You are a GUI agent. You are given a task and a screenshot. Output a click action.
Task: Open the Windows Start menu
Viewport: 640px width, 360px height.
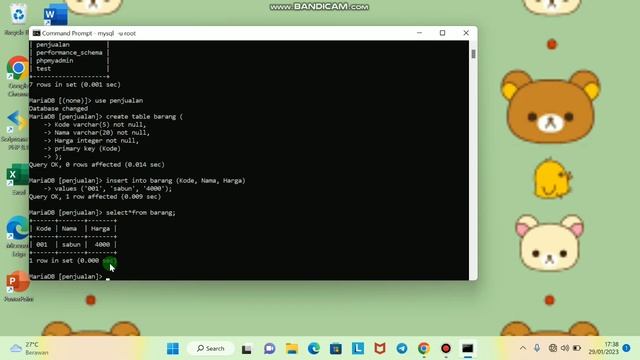pyautogui.click(x=173, y=349)
